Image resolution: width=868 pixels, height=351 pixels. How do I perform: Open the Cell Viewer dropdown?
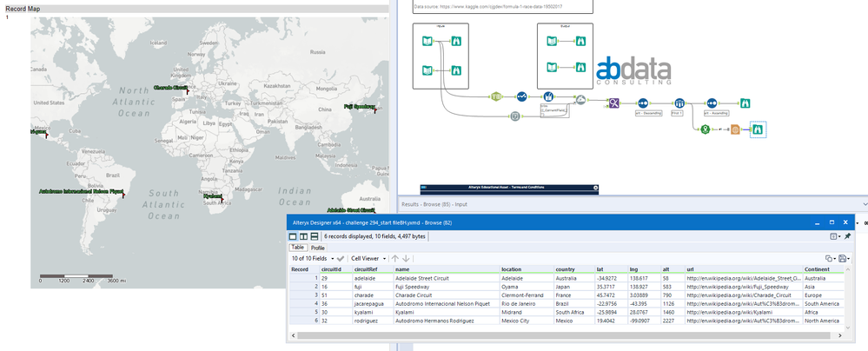[x=368, y=259]
